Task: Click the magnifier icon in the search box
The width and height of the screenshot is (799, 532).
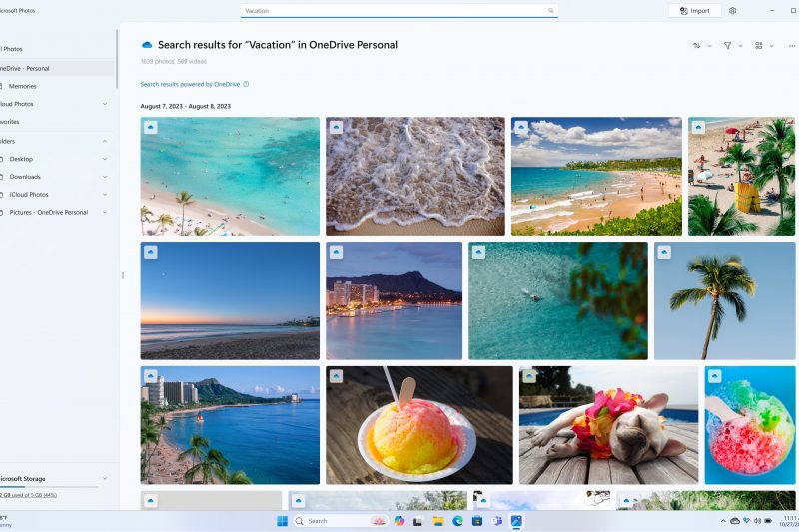Action: click(551, 11)
